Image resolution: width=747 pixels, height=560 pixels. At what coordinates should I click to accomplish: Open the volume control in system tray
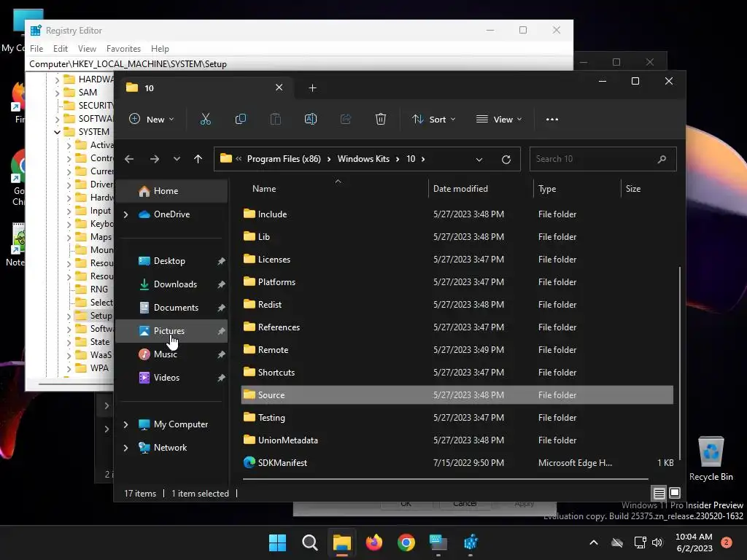pos(657,542)
